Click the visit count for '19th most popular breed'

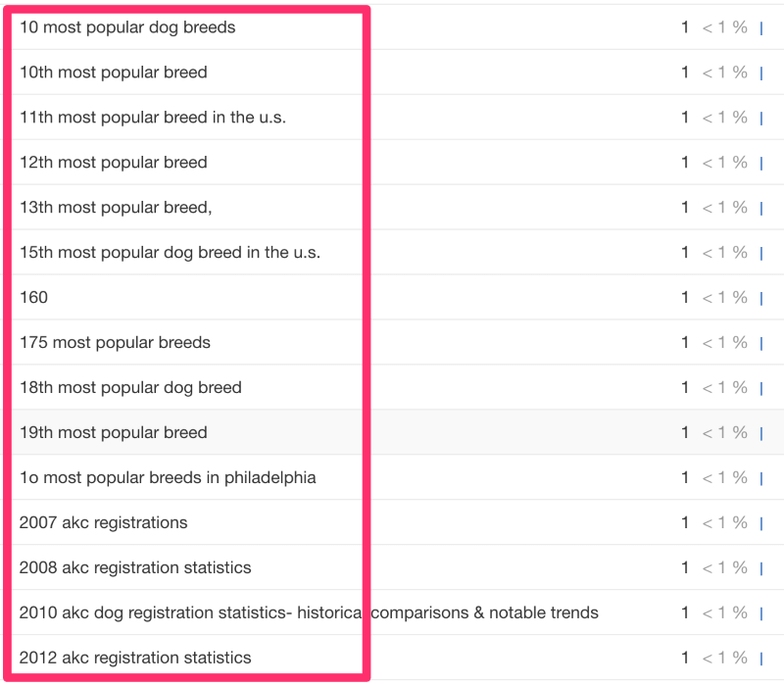pyautogui.click(x=684, y=432)
